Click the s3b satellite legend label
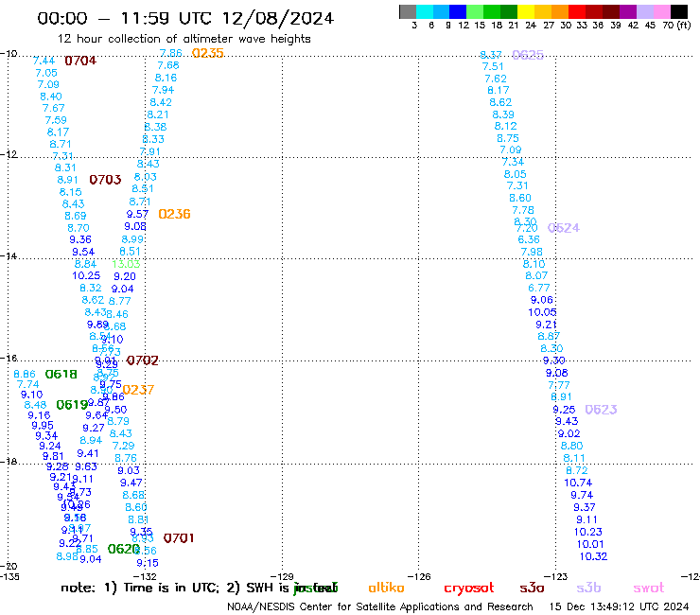Screen dimensions: 700x615 click(x=588, y=588)
